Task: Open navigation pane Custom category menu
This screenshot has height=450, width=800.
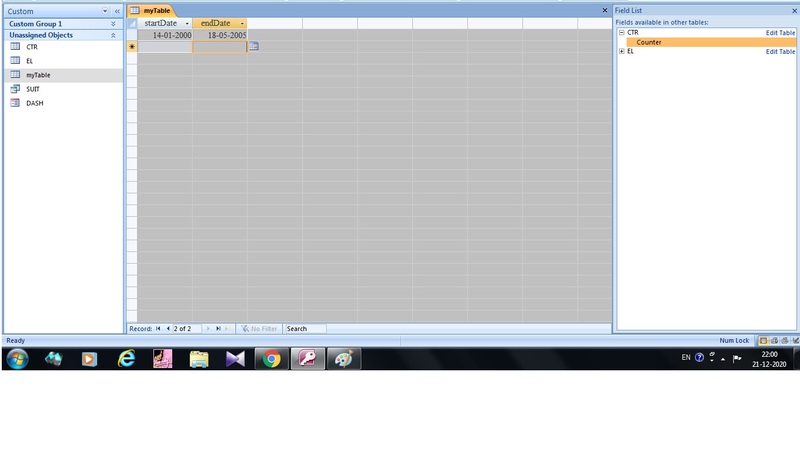Action: click(x=105, y=11)
